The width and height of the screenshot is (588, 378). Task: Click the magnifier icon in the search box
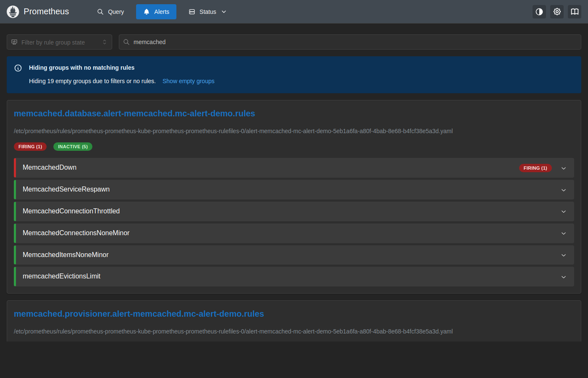[126, 42]
